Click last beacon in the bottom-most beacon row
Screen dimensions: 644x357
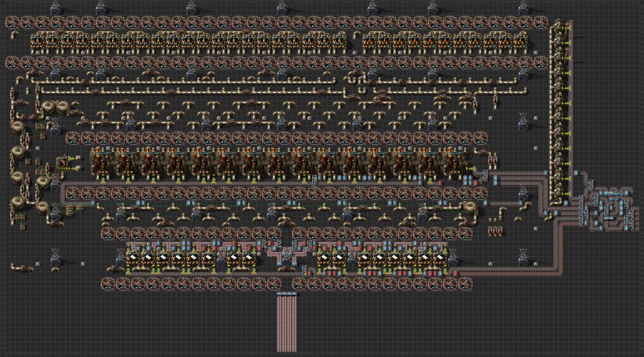pyautogui.click(x=465, y=283)
